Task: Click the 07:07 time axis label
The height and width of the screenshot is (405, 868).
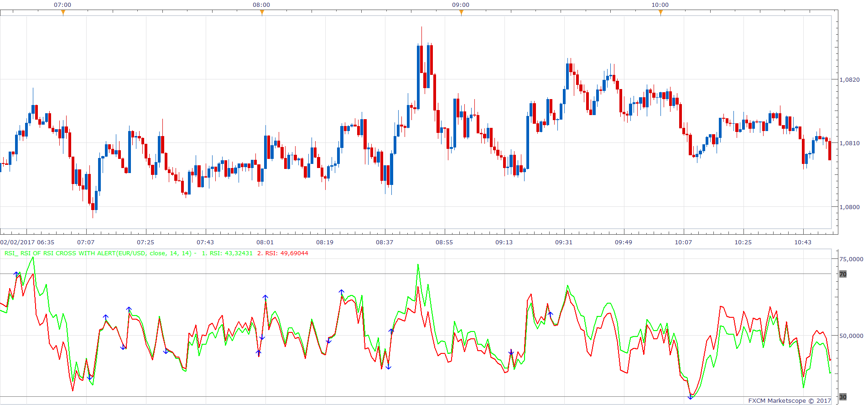Action: point(86,242)
